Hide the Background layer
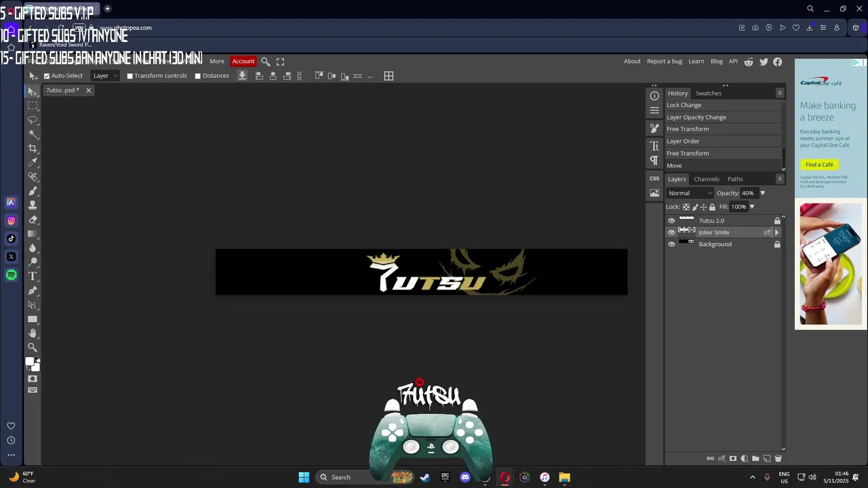 [671, 244]
